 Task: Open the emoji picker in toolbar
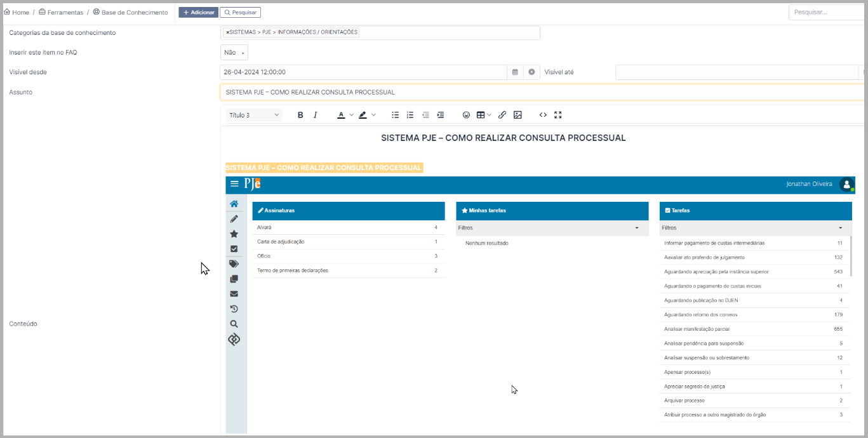point(466,115)
